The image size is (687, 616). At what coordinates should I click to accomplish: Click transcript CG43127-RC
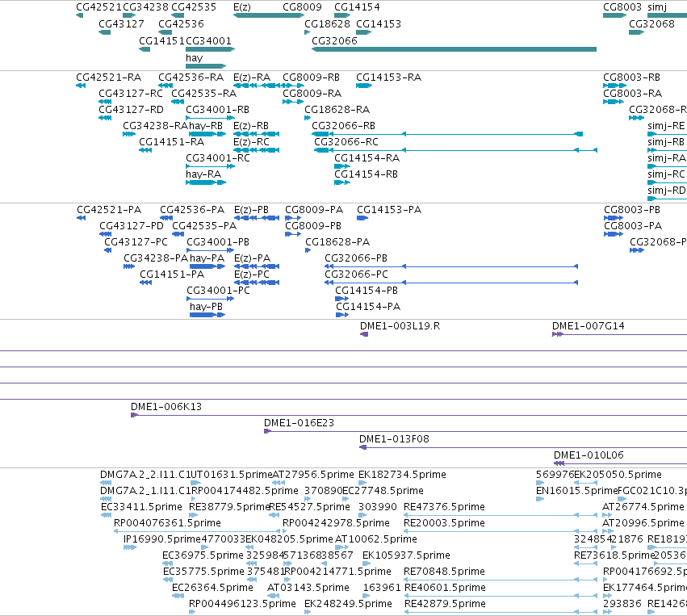(105, 102)
